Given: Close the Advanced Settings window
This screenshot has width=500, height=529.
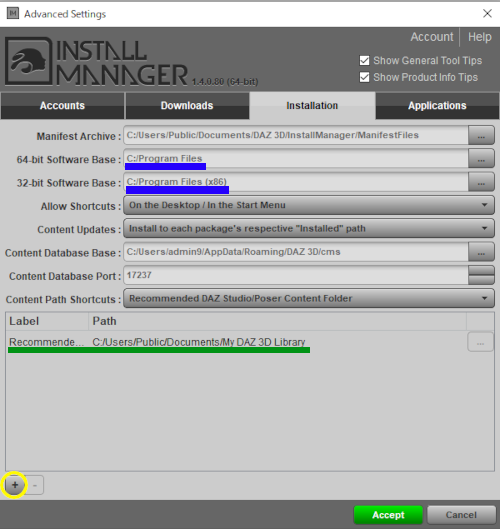Looking at the screenshot, I should coord(487,13).
